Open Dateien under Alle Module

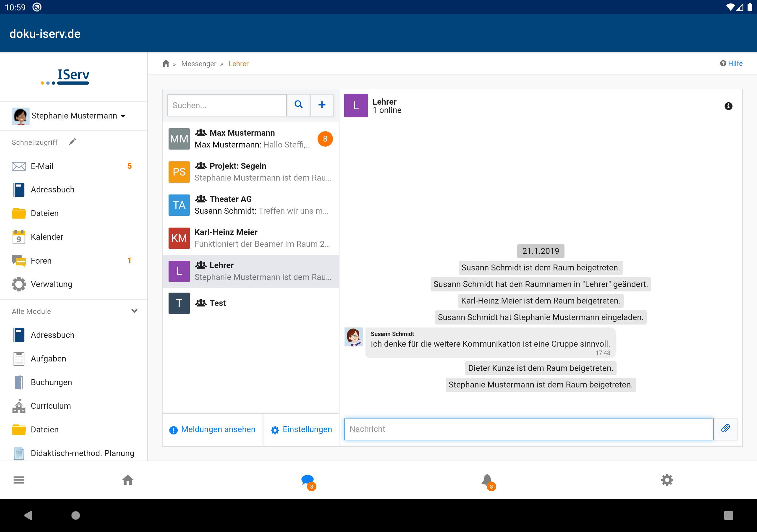(x=73, y=429)
